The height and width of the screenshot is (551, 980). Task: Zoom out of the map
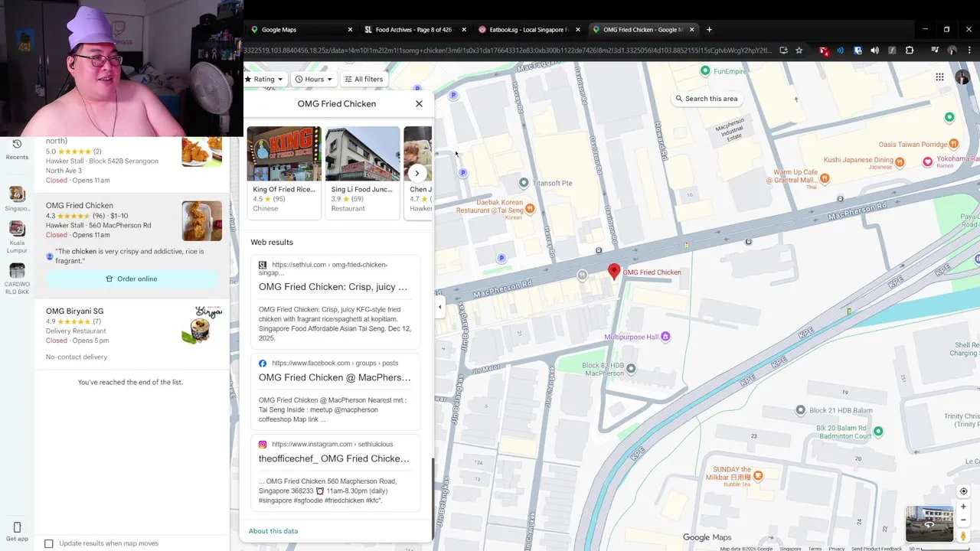coord(963,520)
